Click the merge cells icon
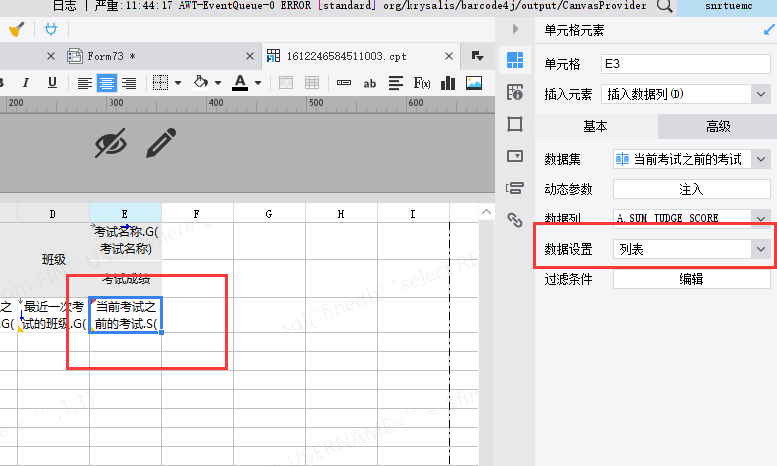777x466 pixels. pyautogui.click(x=286, y=83)
